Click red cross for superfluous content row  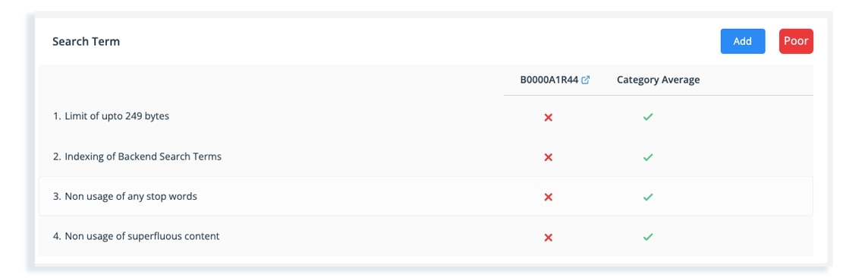point(549,237)
